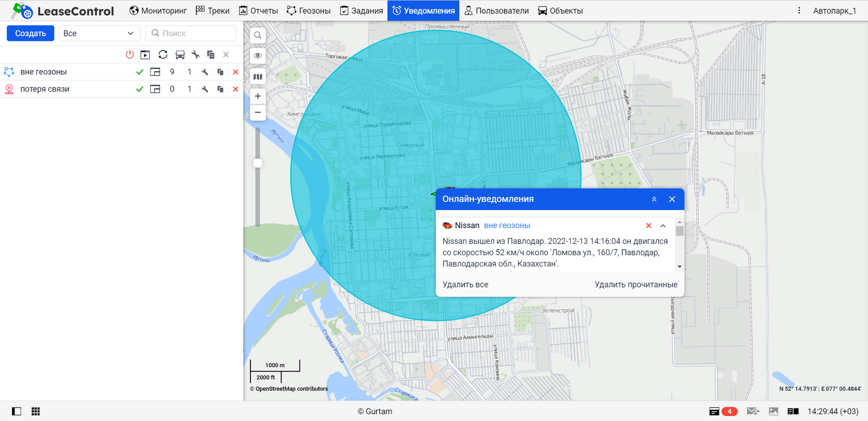Dismiss the Nissan notification with red X
Screen dimensions: 868x421
[x=649, y=226]
